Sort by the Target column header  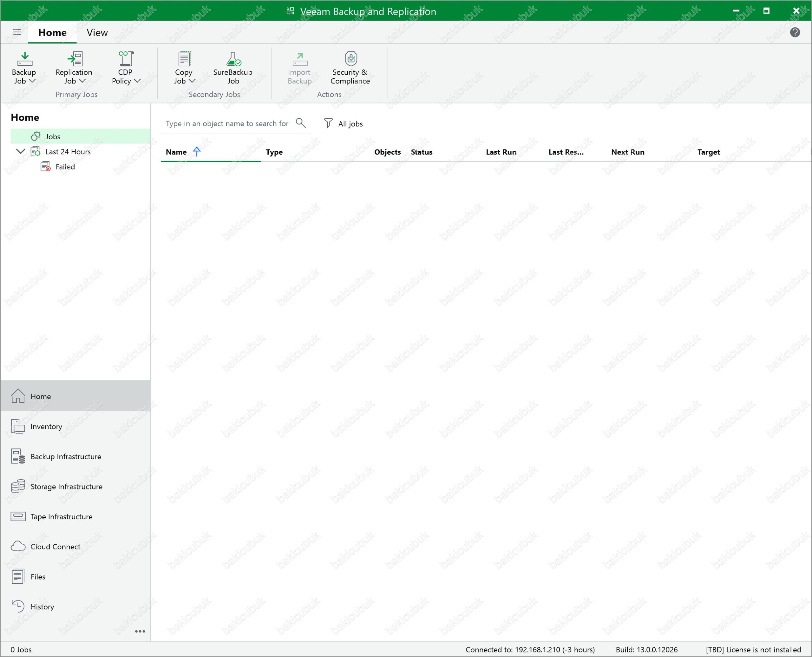point(708,152)
